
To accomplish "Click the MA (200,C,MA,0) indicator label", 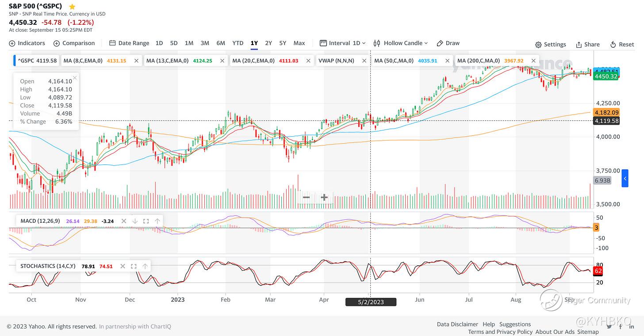I will click(x=479, y=61).
